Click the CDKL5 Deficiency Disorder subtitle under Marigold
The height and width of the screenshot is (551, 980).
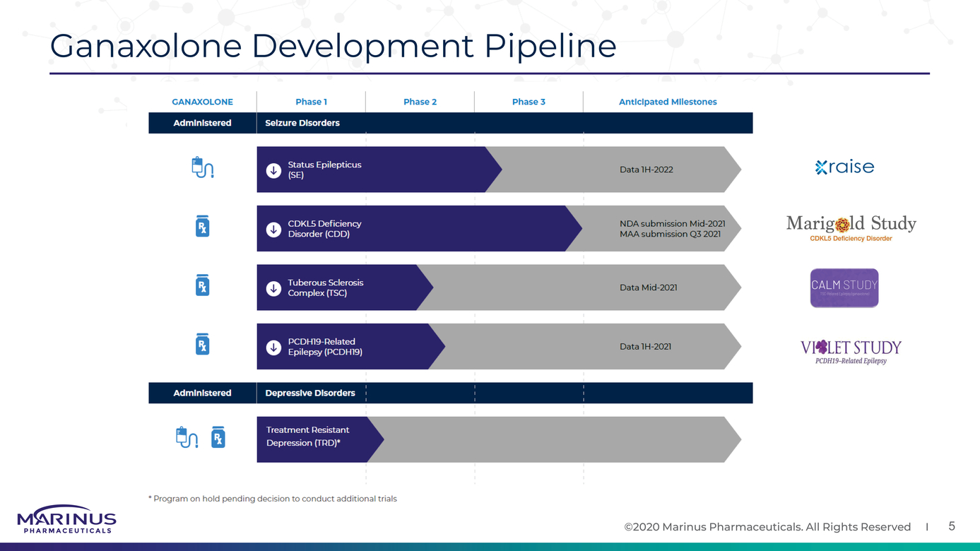[x=851, y=239]
